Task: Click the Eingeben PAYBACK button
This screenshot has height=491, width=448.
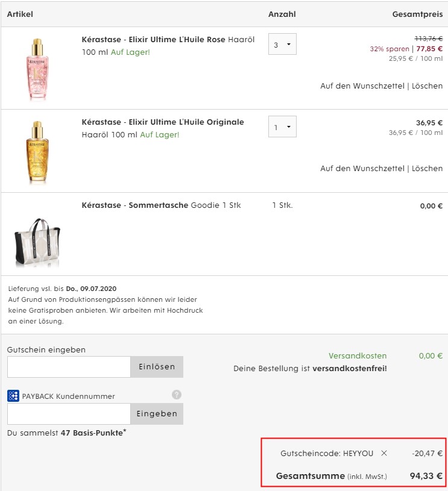Action: tap(157, 414)
